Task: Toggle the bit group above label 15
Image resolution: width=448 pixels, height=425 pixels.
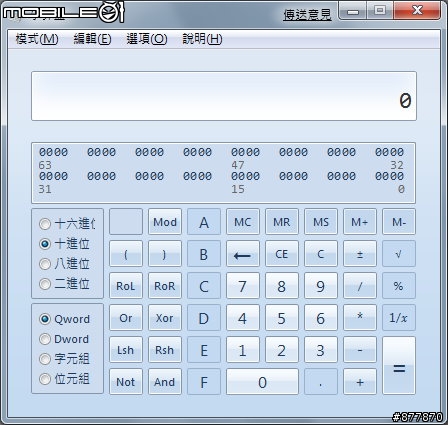Action: [245, 176]
